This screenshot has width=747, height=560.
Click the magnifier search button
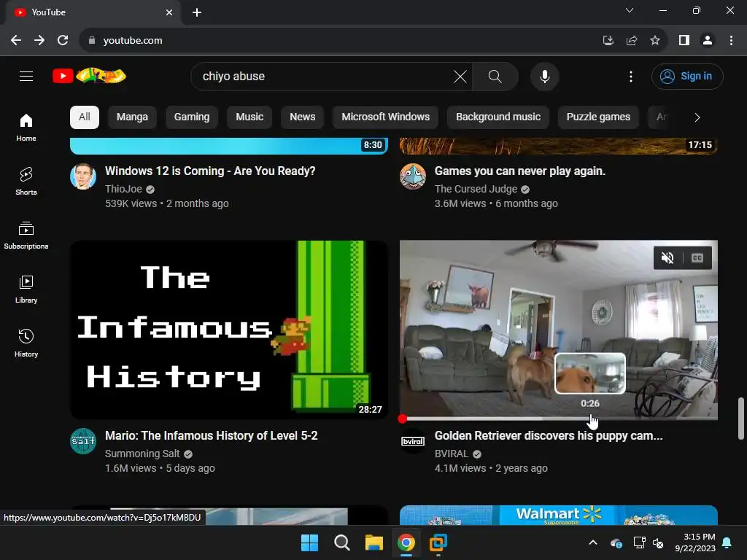pyautogui.click(x=495, y=76)
